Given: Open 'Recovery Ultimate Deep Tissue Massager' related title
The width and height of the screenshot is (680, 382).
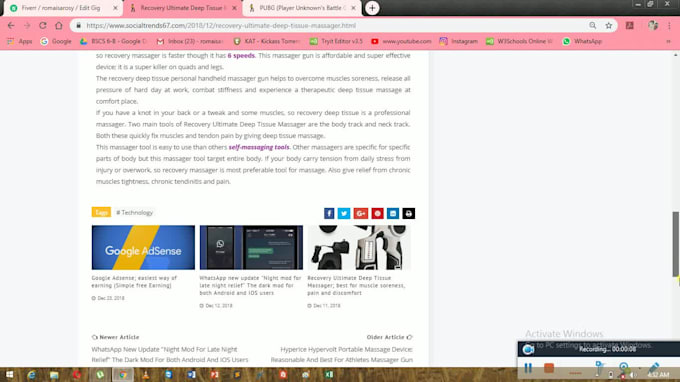Looking at the screenshot, I should pyautogui.click(x=356, y=285).
